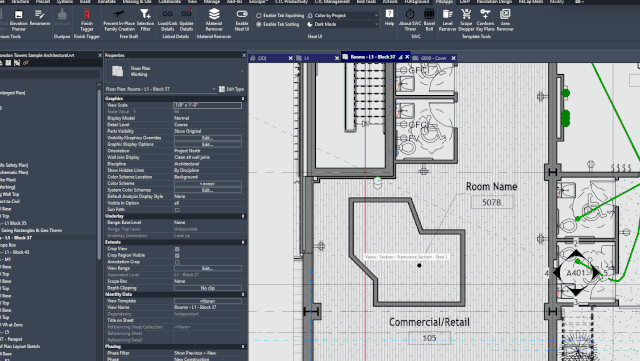
Task: Click the View Template <None> button
Action: click(x=207, y=301)
